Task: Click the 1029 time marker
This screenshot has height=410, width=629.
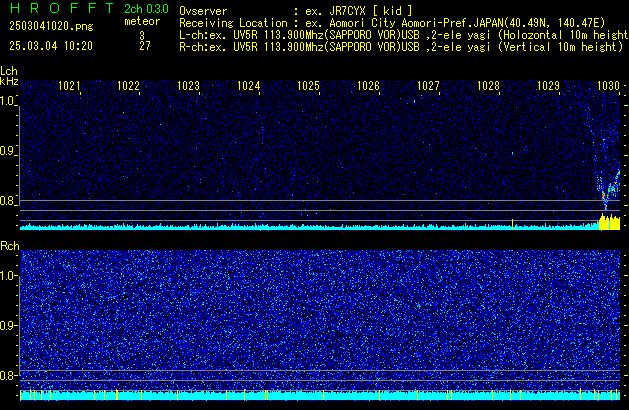Action: [548, 86]
